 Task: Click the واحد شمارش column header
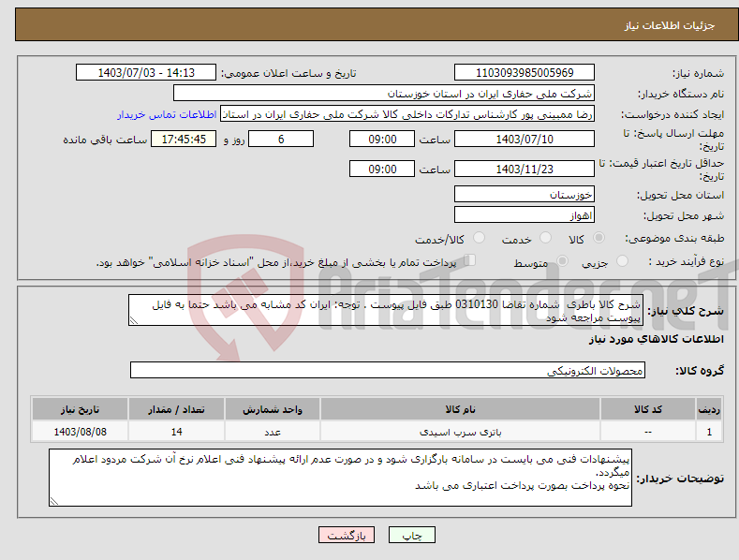(x=273, y=409)
